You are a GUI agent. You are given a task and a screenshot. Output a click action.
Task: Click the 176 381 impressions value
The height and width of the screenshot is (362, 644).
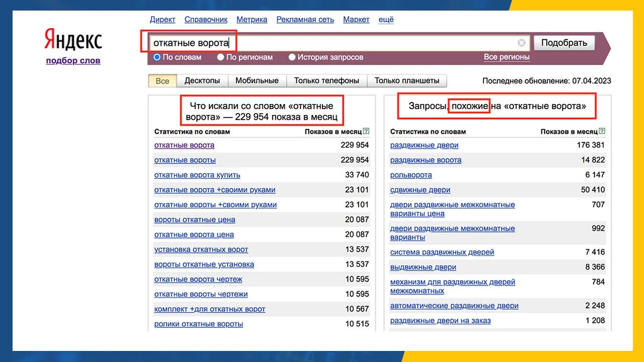[591, 145]
